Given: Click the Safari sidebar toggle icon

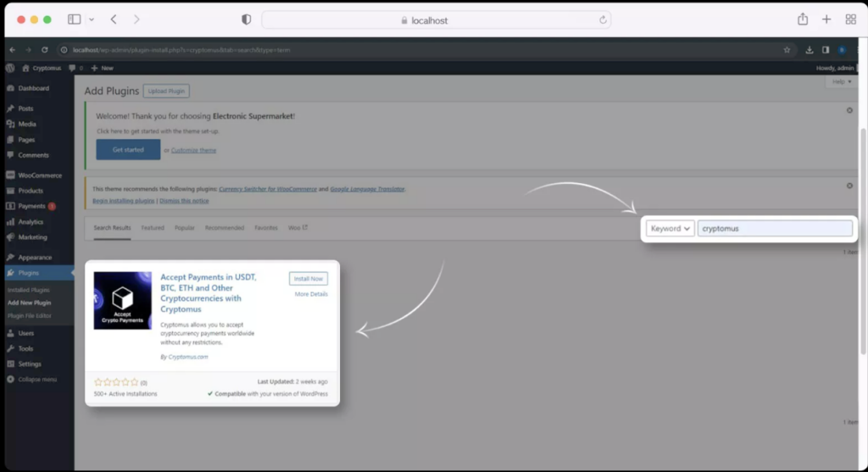Looking at the screenshot, I should [x=74, y=19].
